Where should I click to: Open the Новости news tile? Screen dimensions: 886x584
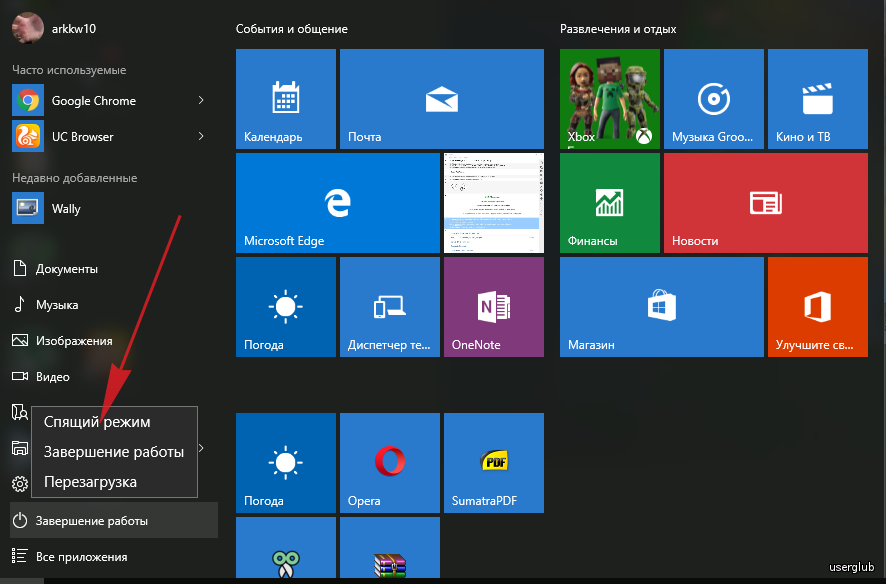tap(766, 203)
